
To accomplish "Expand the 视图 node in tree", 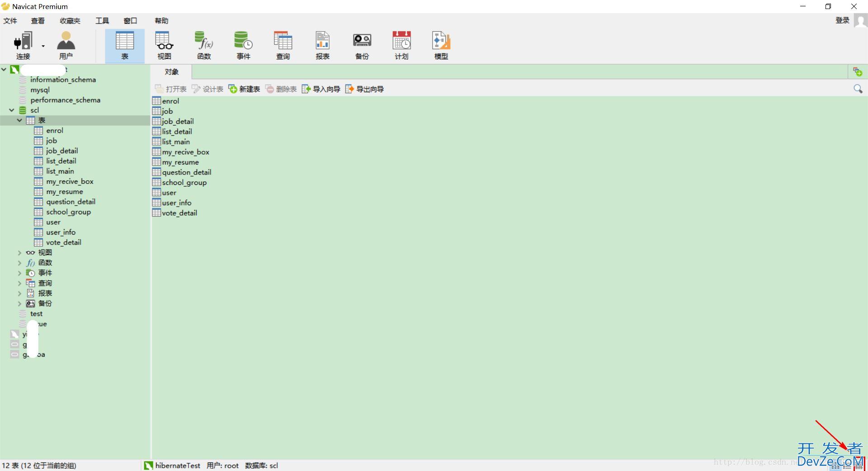I will pyautogui.click(x=19, y=253).
